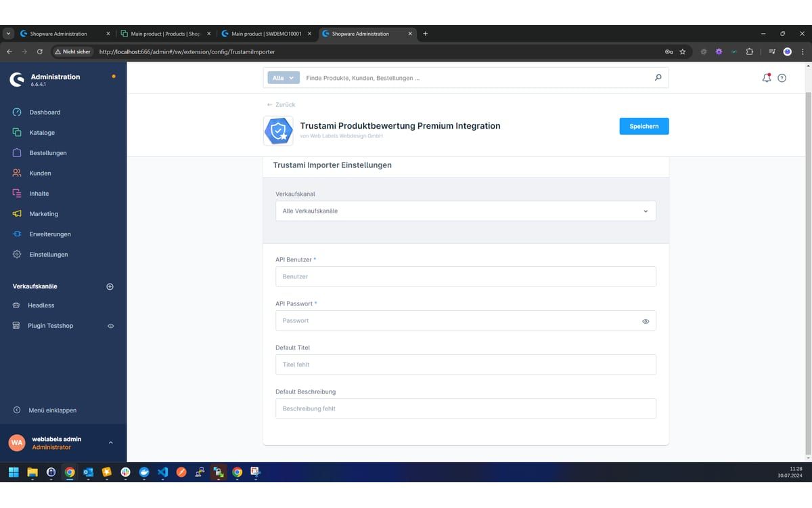
Task: Open the Kunden menu entry
Action: pos(40,173)
